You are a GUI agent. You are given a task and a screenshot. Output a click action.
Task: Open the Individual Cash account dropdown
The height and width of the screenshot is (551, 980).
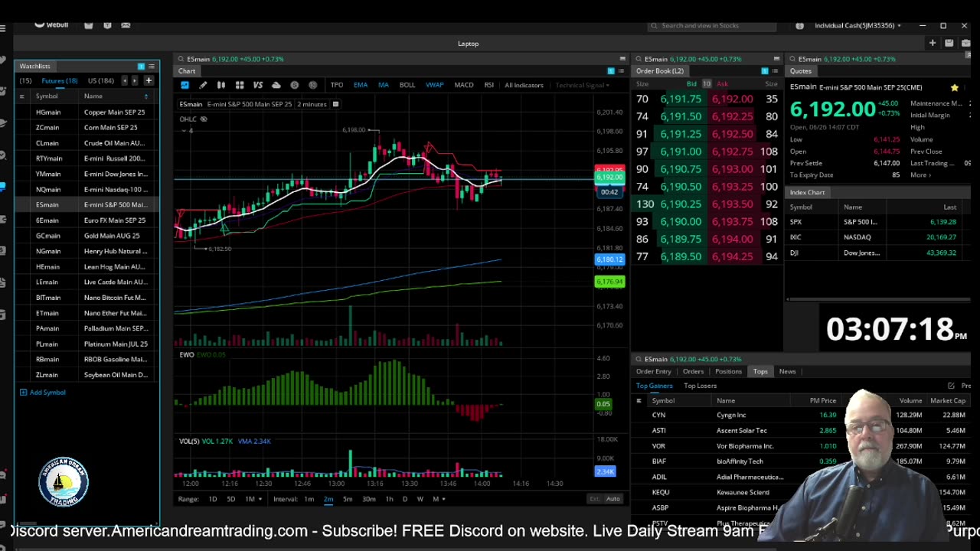(857, 25)
